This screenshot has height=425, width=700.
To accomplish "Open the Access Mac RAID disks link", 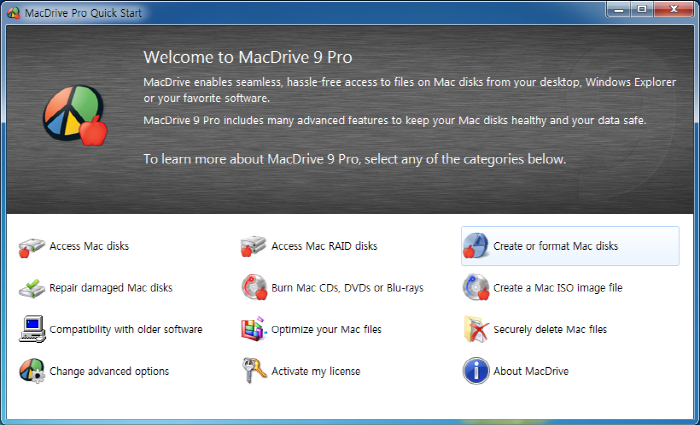I will click(x=324, y=246).
